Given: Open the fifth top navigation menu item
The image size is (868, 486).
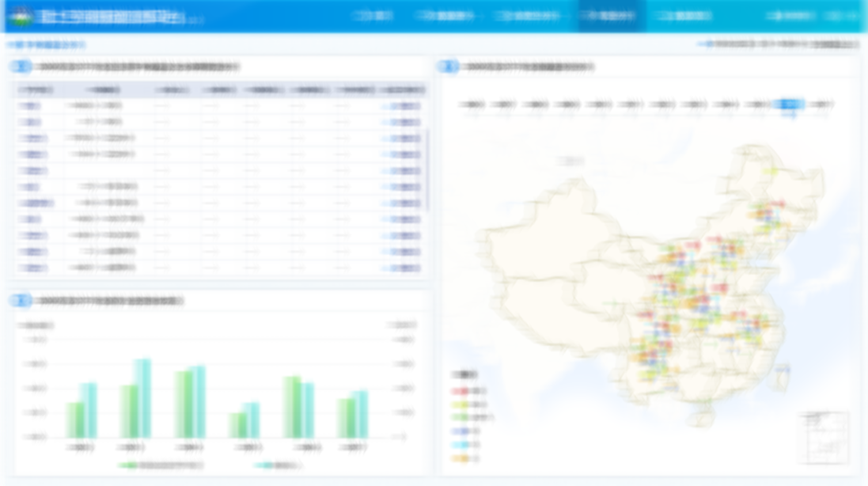Looking at the screenshot, I should [685, 16].
